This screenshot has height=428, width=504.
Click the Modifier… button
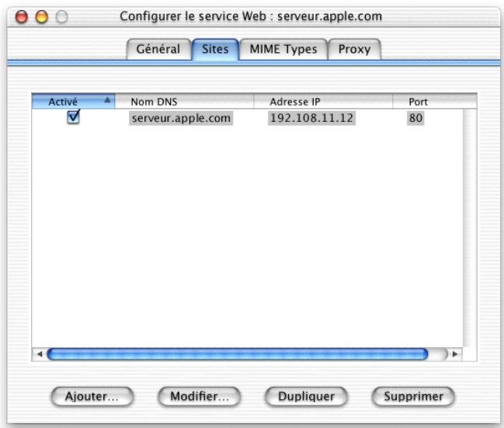200,396
